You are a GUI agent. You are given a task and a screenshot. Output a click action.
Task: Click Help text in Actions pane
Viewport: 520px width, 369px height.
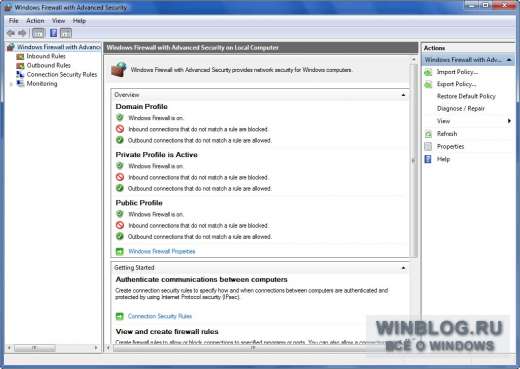tap(443, 159)
